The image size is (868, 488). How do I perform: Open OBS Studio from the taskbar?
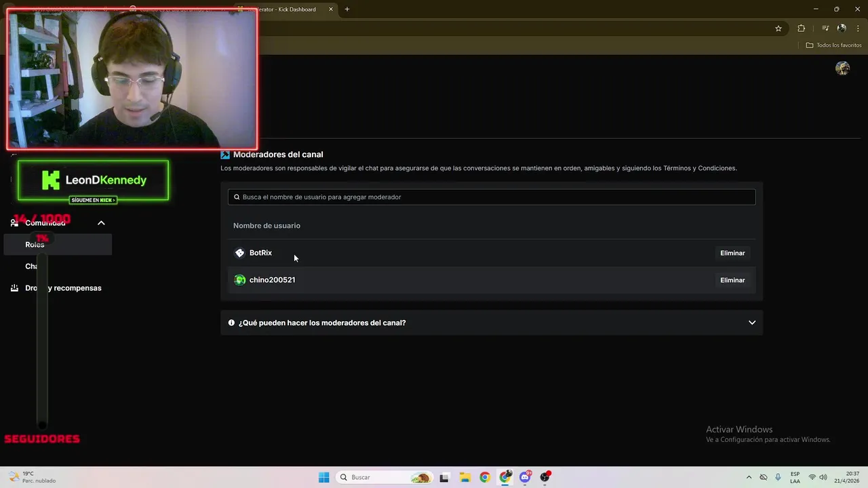tap(545, 477)
